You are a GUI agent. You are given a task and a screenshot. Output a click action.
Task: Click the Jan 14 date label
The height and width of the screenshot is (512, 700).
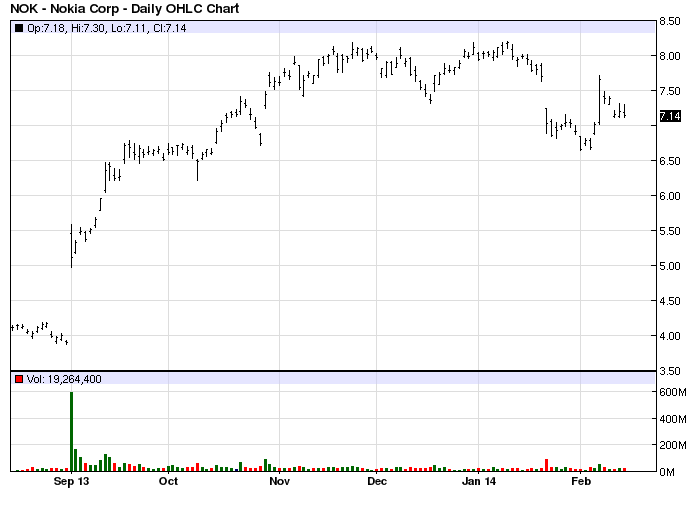tap(479, 482)
